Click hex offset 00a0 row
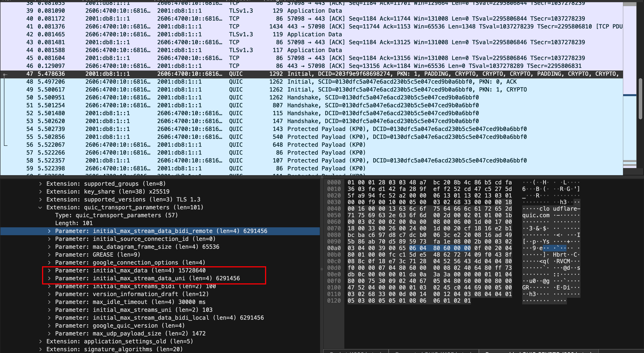The width and height of the screenshot is (644, 353). point(334,248)
